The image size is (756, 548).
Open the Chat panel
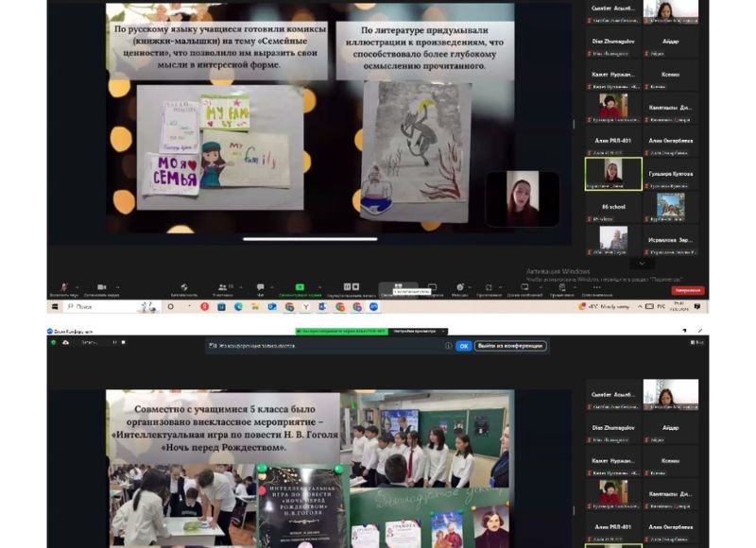tap(260, 286)
